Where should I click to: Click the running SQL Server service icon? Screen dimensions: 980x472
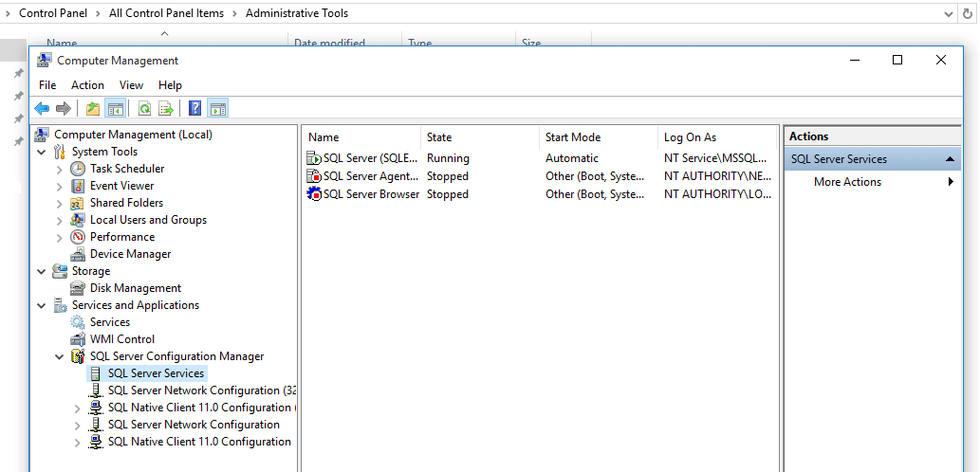click(314, 158)
